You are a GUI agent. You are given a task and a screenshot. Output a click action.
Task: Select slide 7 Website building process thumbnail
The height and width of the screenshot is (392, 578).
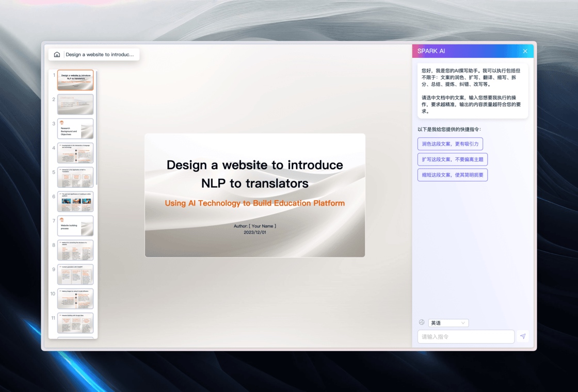click(75, 226)
